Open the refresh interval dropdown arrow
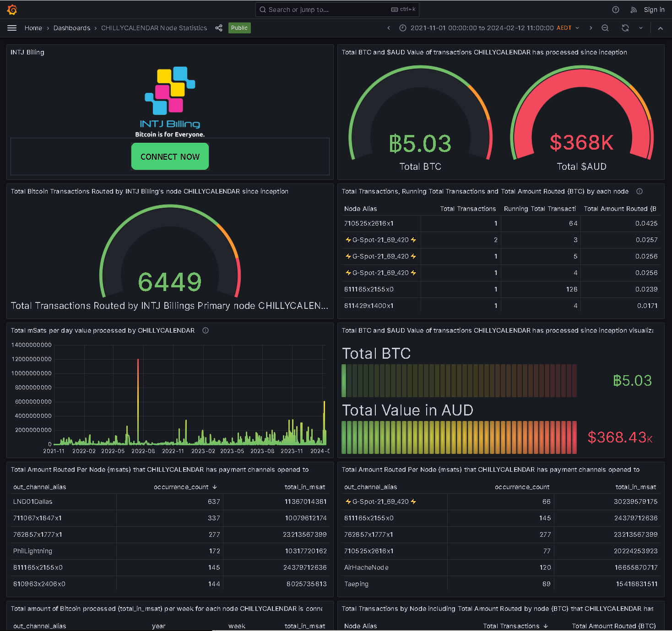The height and width of the screenshot is (631, 672). click(x=641, y=28)
